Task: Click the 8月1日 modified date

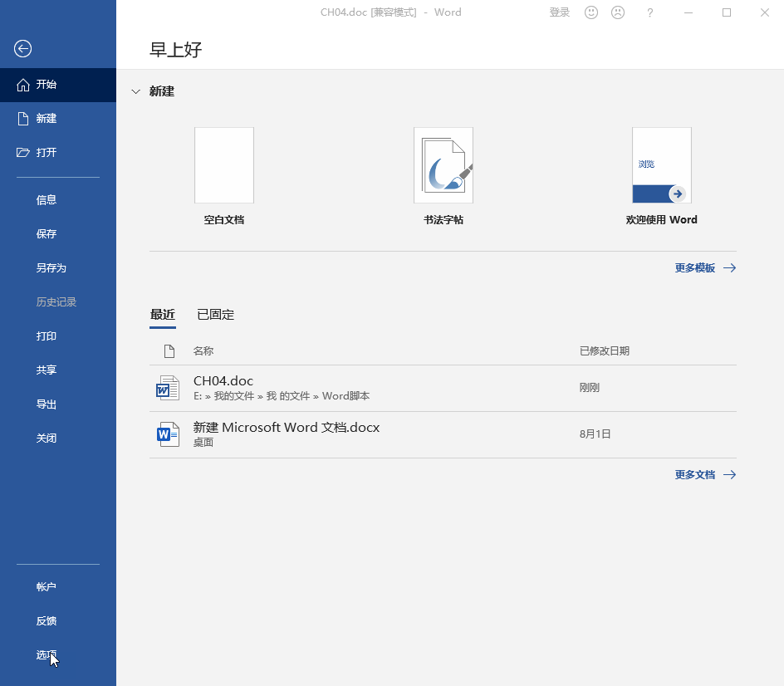Action: point(595,434)
